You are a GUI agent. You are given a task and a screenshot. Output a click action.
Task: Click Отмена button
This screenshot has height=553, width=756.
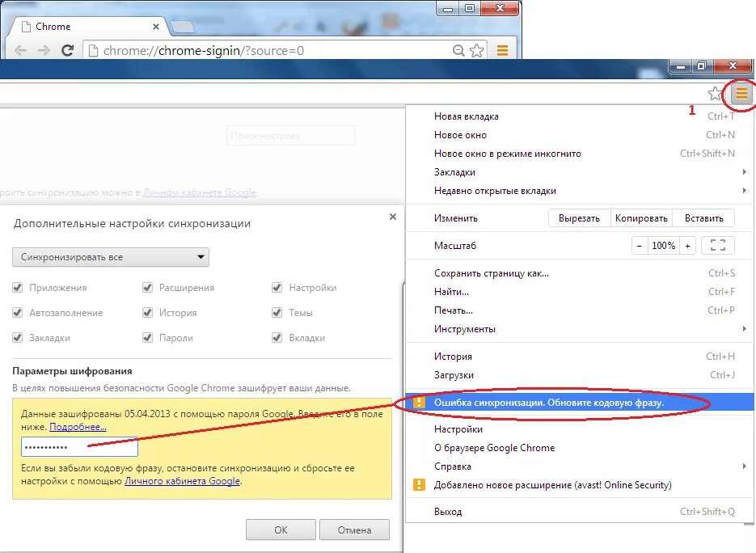[354, 530]
